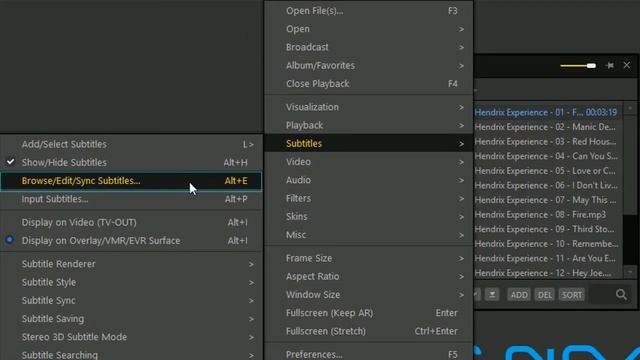The height and width of the screenshot is (360, 640).
Task: Select playlist track 10 - Remembe...
Action: point(548,244)
